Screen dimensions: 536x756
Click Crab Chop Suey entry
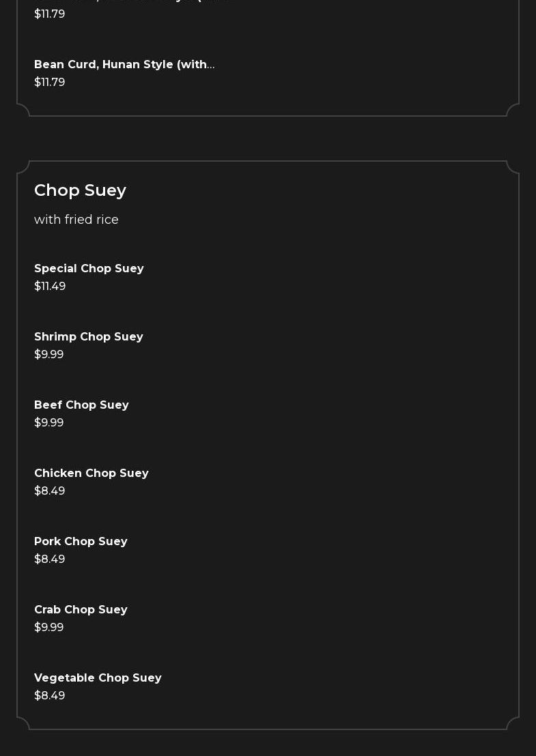coord(81,610)
